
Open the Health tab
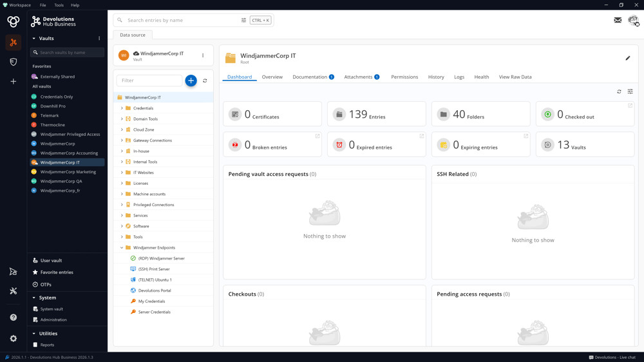[481, 77]
